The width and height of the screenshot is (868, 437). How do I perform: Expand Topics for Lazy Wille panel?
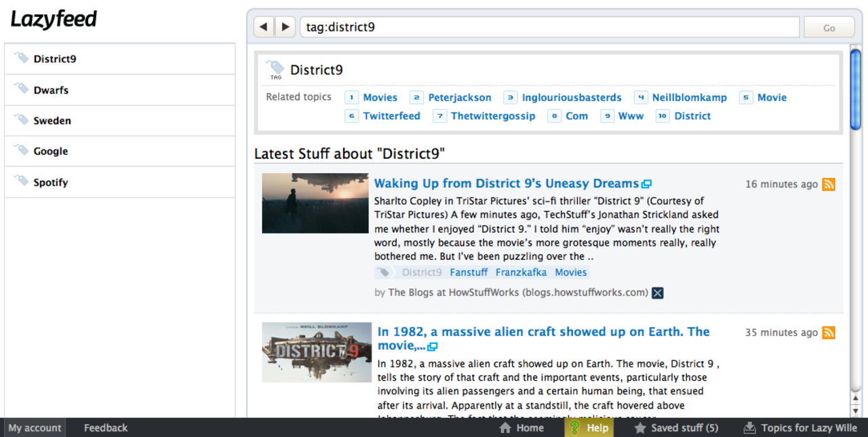800,427
